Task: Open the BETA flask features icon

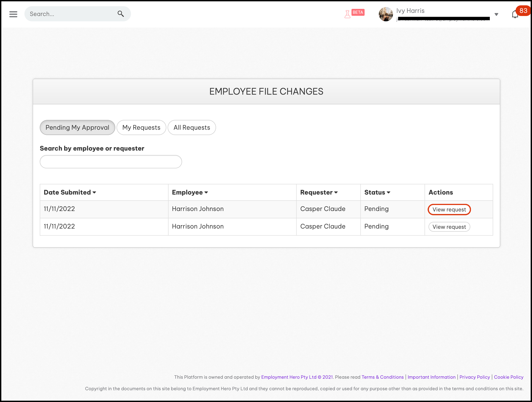Action: [x=347, y=14]
